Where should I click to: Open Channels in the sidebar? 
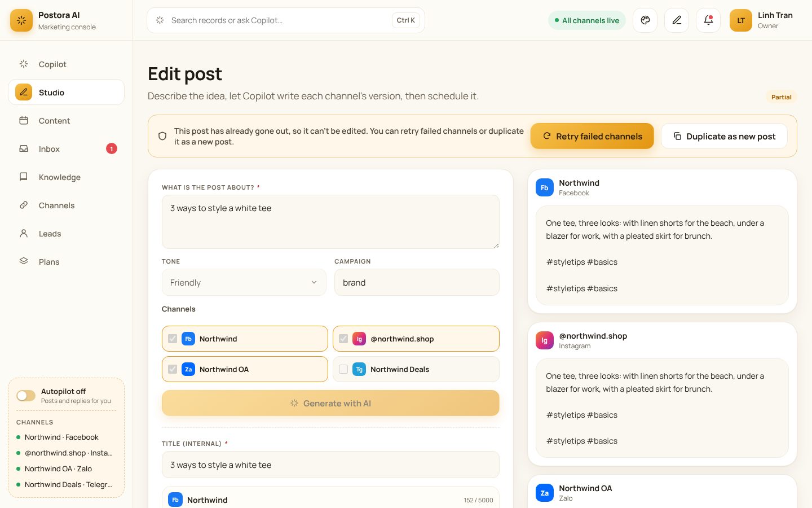click(x=66, y=205)
